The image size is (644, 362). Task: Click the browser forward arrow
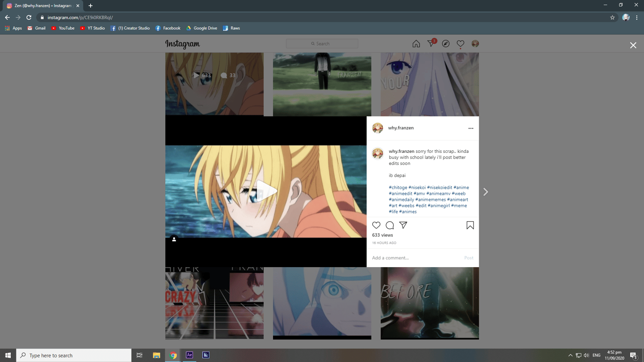(18, 18)
